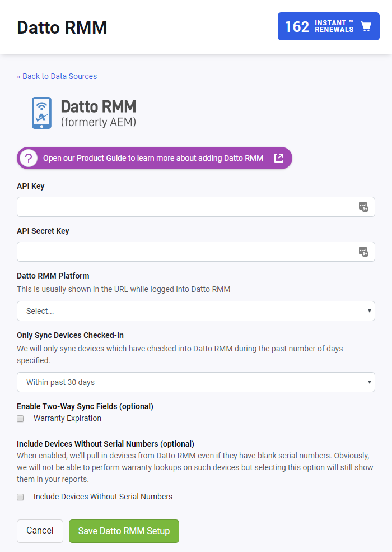This screenshot has width=392, height=552.
Task: Click the shopping cart icon
Action: pyautogui.click(x=366, y=26)
